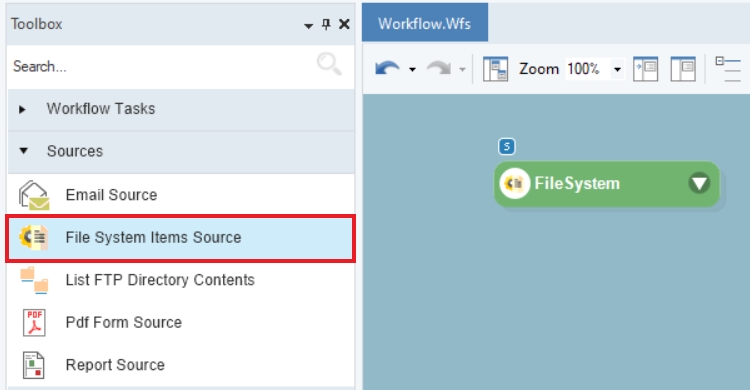Switch to the Workflow.Wfs tab

(425, 23)
